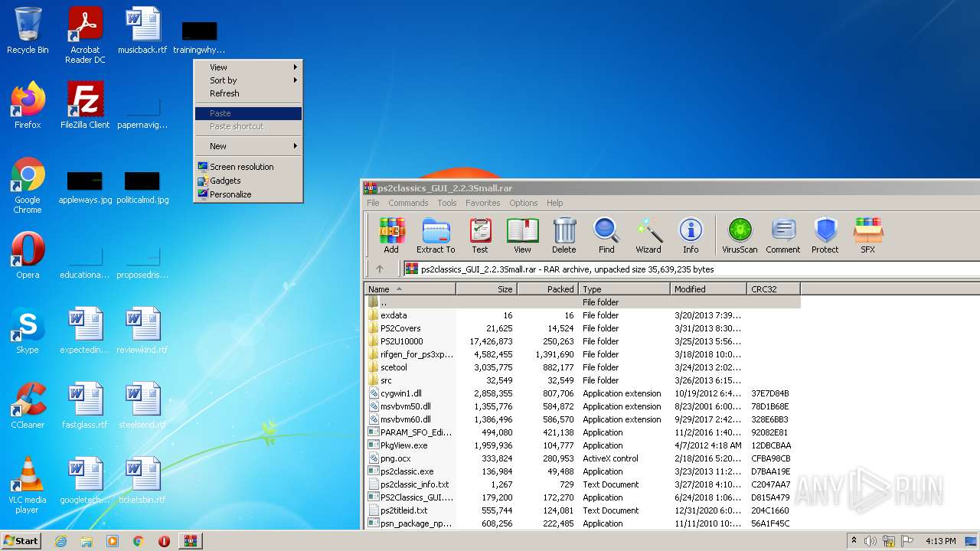Click the taskbar clock showing 4:13 PM
Viewport: 980px width, 551px height.
(x=940, y=541)
